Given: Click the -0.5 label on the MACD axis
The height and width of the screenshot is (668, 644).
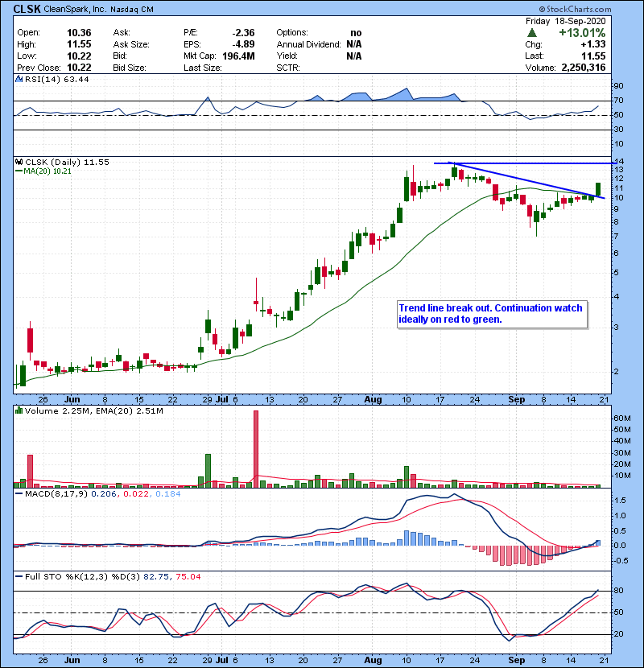Looking at the screenshot, I should [621, 561].
